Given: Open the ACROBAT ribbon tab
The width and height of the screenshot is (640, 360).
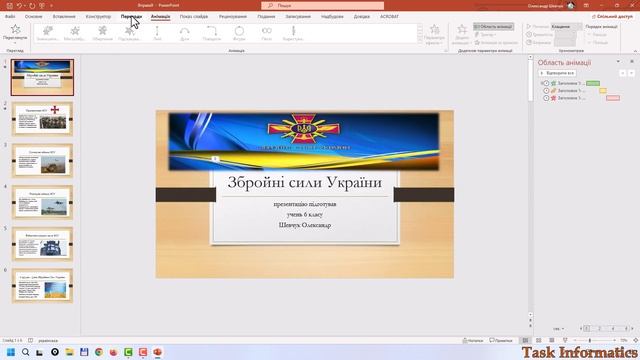Looking at the screenshot, I should point(389,17).
